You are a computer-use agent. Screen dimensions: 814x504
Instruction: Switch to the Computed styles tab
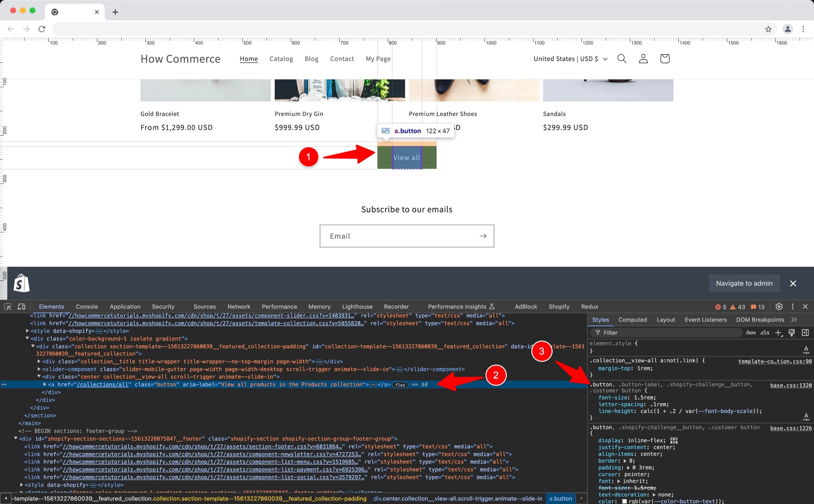[633, 320]
